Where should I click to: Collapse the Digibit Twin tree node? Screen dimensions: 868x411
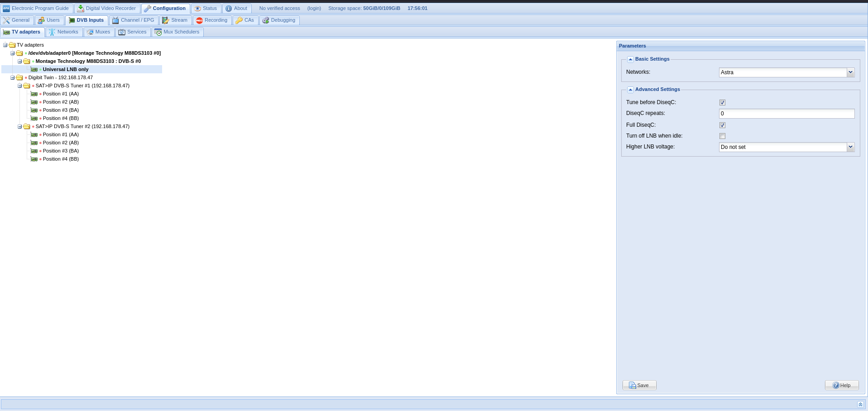13,78
